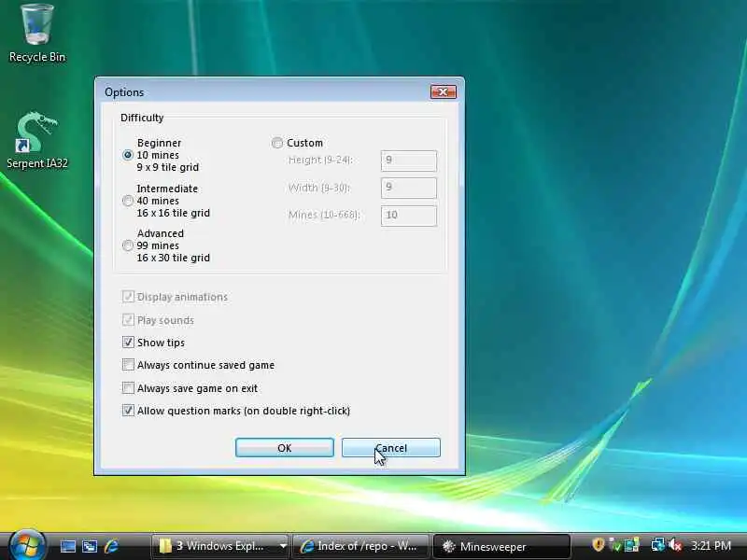Image resolution: width=747 pixels, height=560 pixels.
Task: Click the 99 mines text
Action: 158,245
